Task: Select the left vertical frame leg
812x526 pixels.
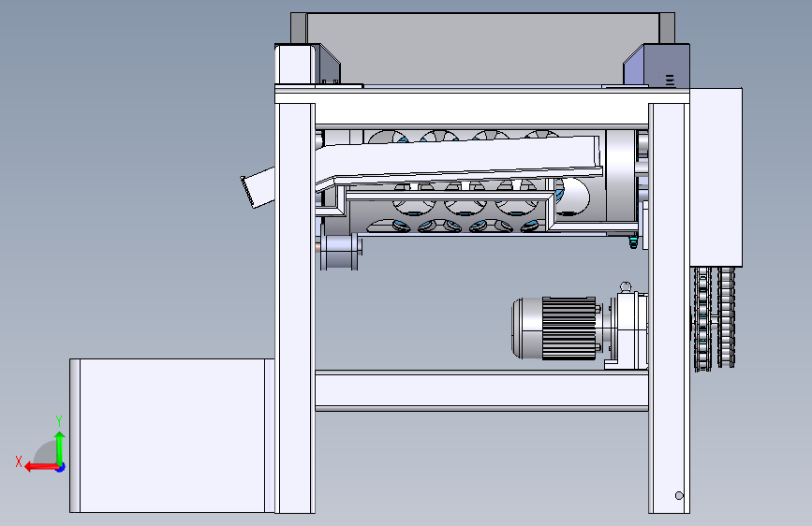Action: [295, 308]
